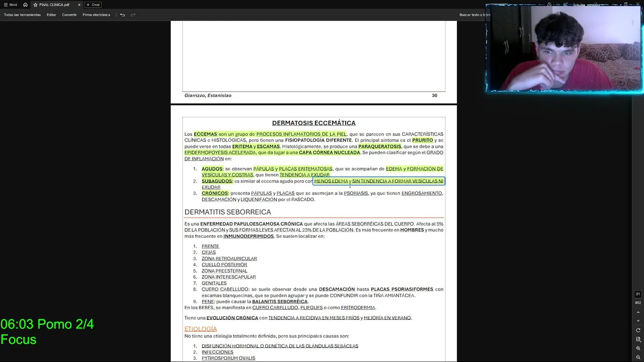Click the Crear button
Image resolution: width=644 pixels, height=362 pixels.
pyautogui.click(x=93, y=5)
